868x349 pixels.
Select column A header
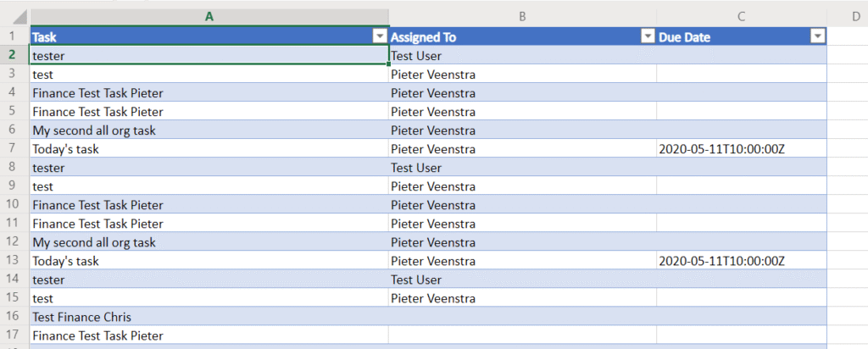pos(209,17)
